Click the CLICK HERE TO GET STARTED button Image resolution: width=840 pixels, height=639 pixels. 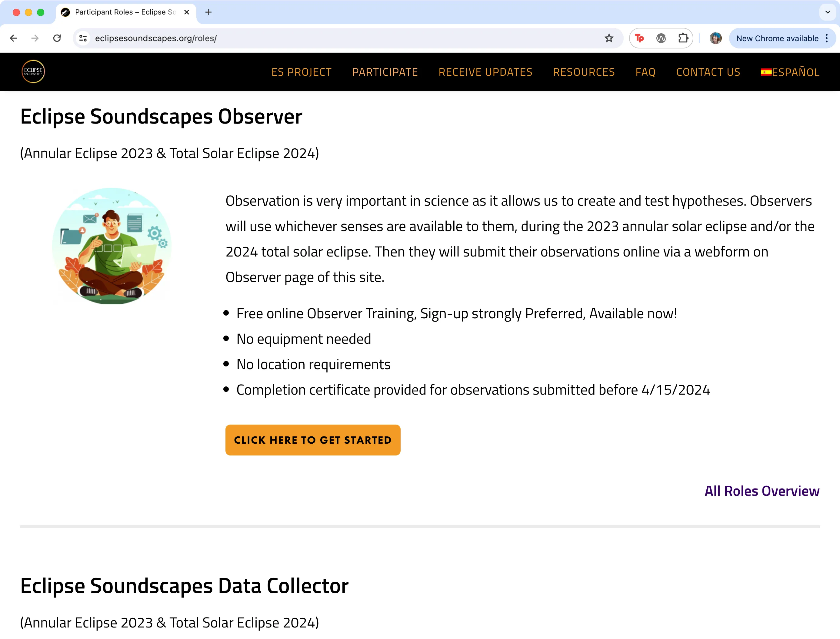tap(312, 440)
